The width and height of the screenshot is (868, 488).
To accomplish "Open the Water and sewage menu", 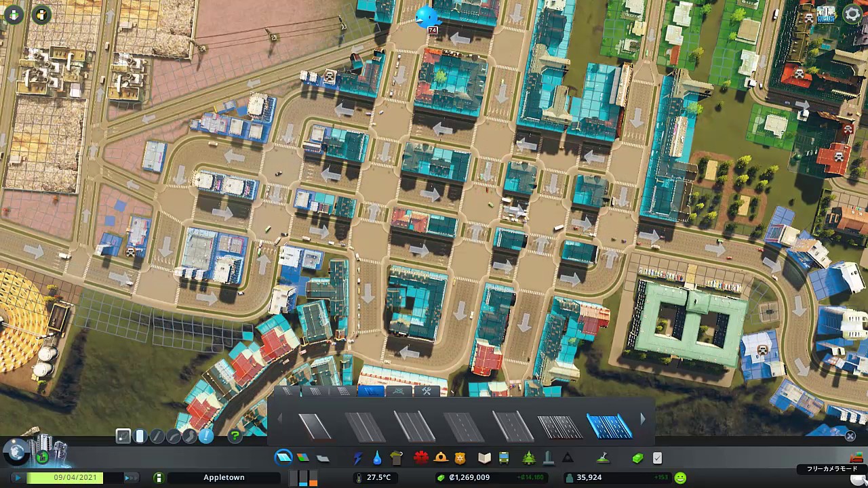I will click(x=377, y=458).
